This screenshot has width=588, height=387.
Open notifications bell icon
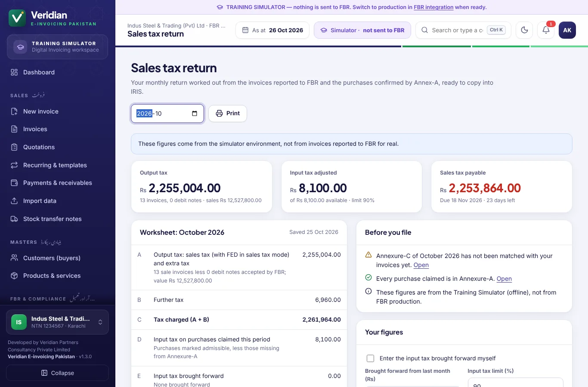(546, 30)
